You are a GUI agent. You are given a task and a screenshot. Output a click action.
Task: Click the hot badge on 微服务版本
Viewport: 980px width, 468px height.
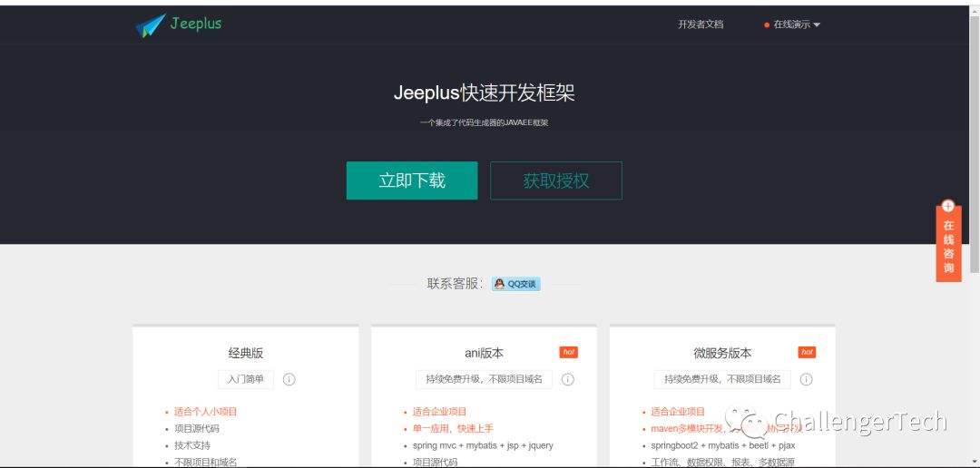tap(807, 353)
